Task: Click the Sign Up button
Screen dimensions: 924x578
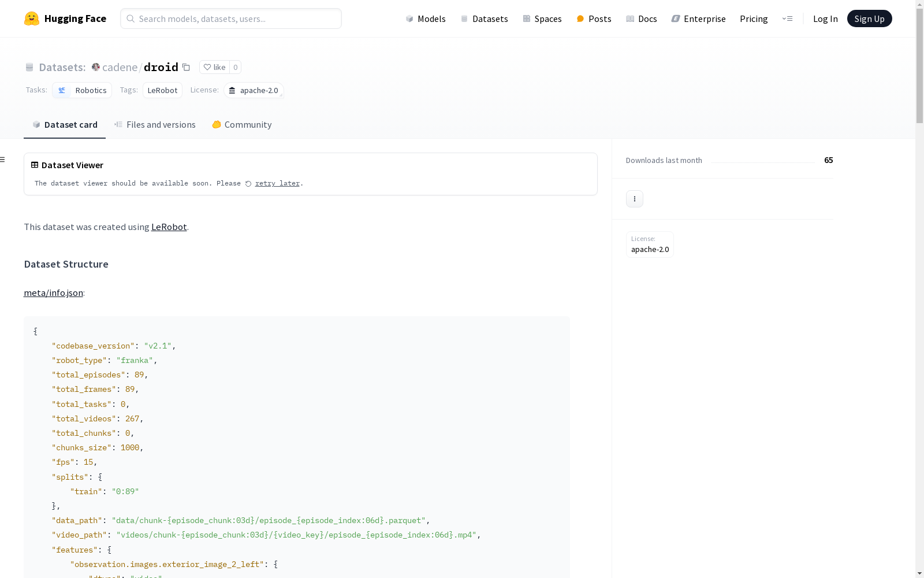Action: pos(869,18)
